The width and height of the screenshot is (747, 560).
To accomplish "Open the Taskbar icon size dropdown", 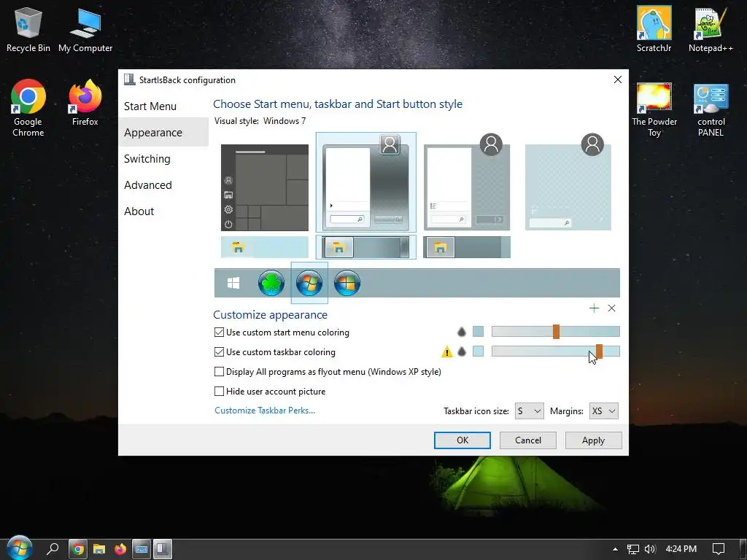I will [530, 411].
